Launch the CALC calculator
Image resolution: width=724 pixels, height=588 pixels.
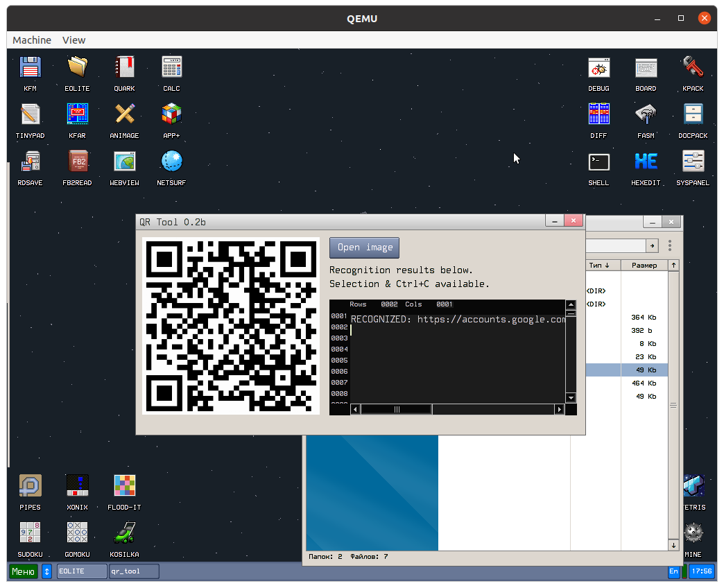pyautogui.click(x=171, y=71)
